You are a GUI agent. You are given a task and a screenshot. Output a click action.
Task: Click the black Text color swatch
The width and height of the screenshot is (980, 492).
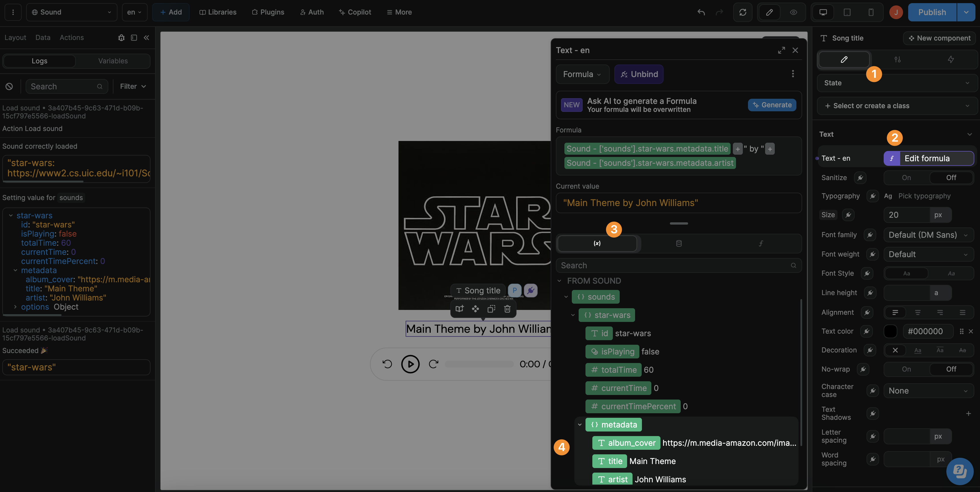[890, 331]
